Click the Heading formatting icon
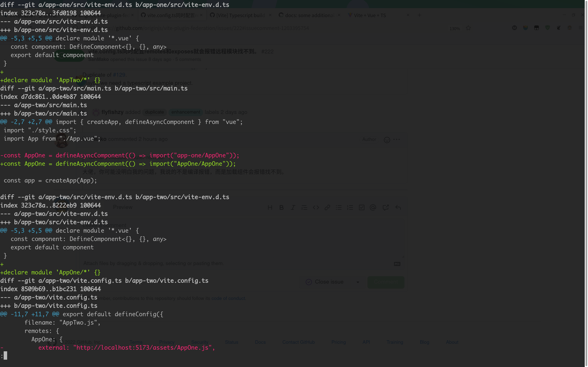 pos(270,208)
